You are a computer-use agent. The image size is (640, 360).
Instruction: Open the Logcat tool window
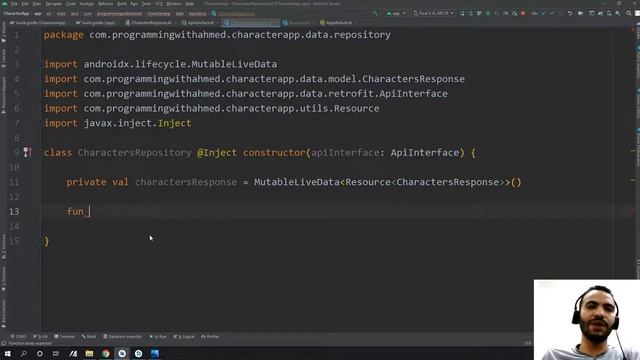point(184,337)
